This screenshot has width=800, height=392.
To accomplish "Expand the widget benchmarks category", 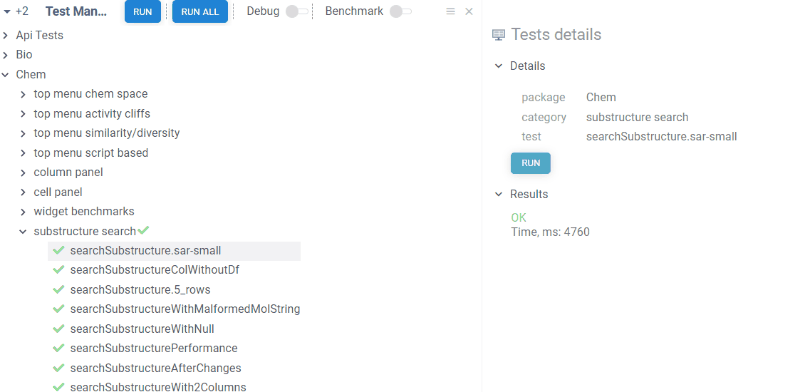I will point(23,211).
